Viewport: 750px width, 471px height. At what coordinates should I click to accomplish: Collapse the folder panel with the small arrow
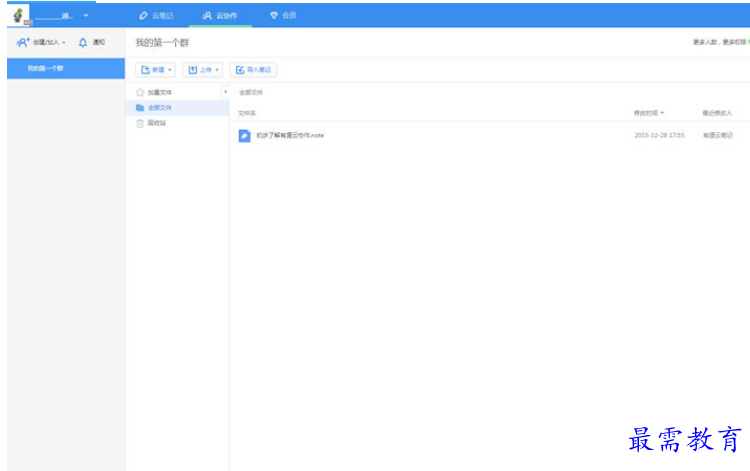point(225,92)
